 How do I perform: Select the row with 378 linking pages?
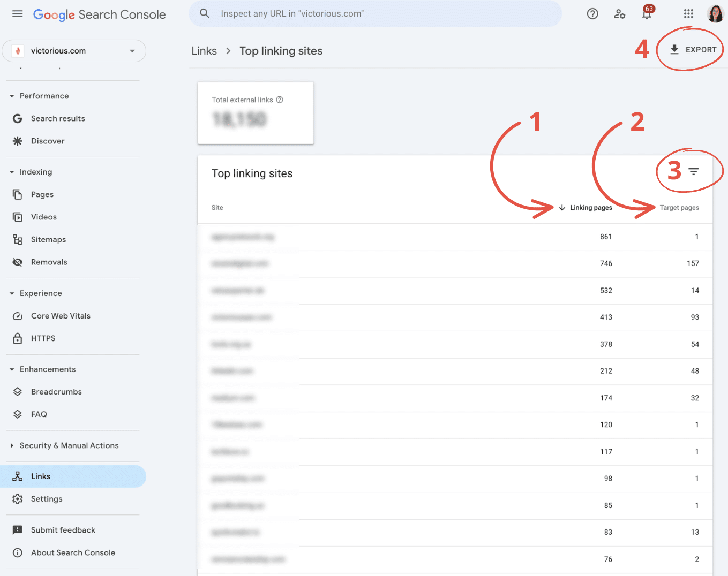[455, 344]
